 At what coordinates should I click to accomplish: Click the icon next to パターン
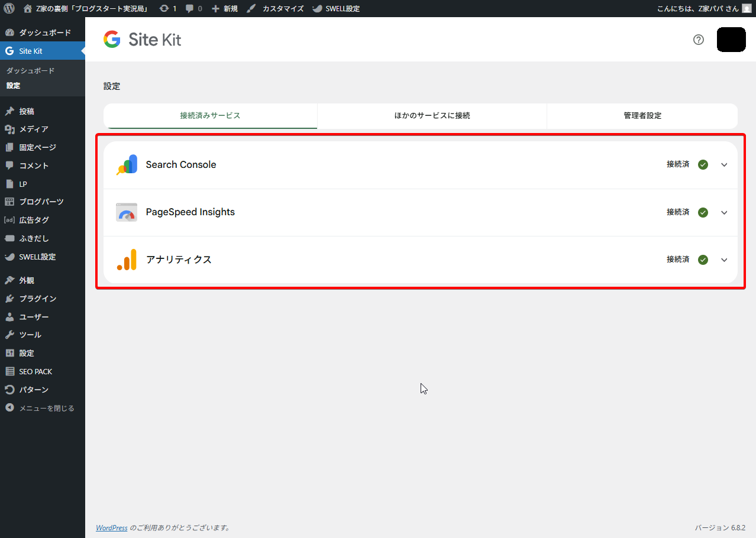pos(9,390)
